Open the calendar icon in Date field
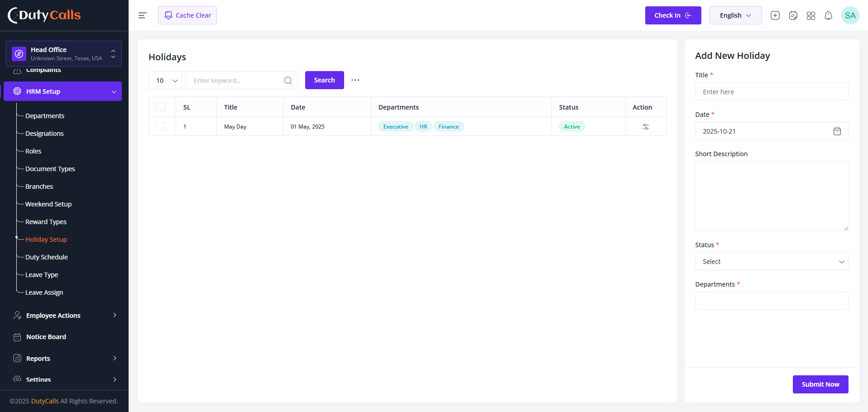The width and height of the screenshot is (868, 412). tap(837, 131)
